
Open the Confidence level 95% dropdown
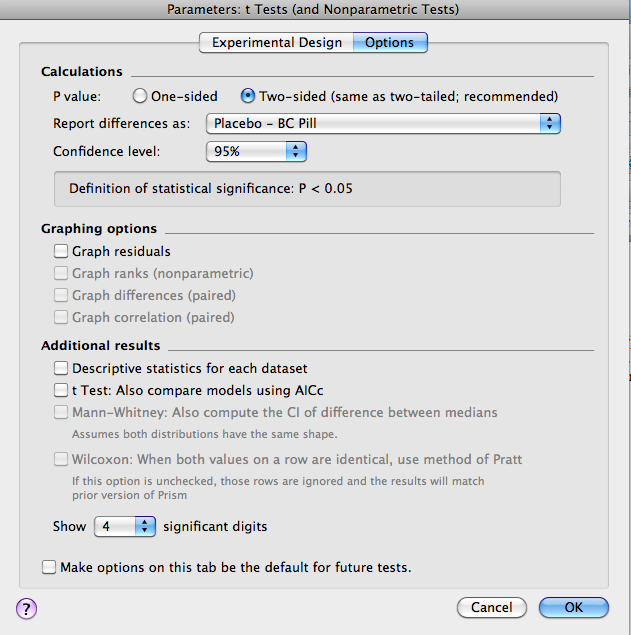tap(256, 152)
